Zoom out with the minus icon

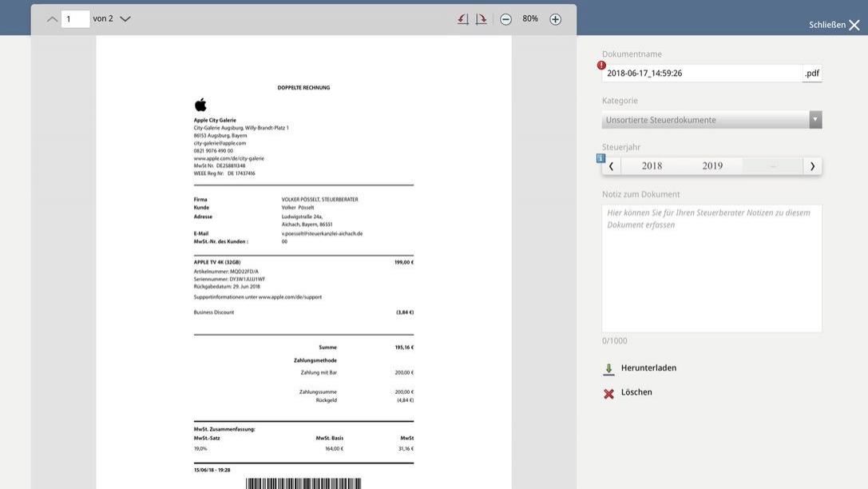(505, 19)
